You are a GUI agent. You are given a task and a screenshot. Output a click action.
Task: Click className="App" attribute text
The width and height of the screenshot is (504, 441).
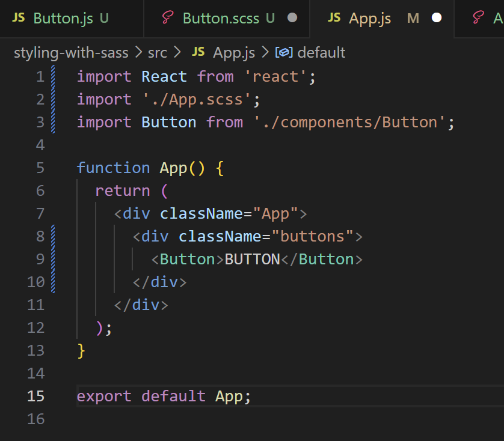(229, 214)
